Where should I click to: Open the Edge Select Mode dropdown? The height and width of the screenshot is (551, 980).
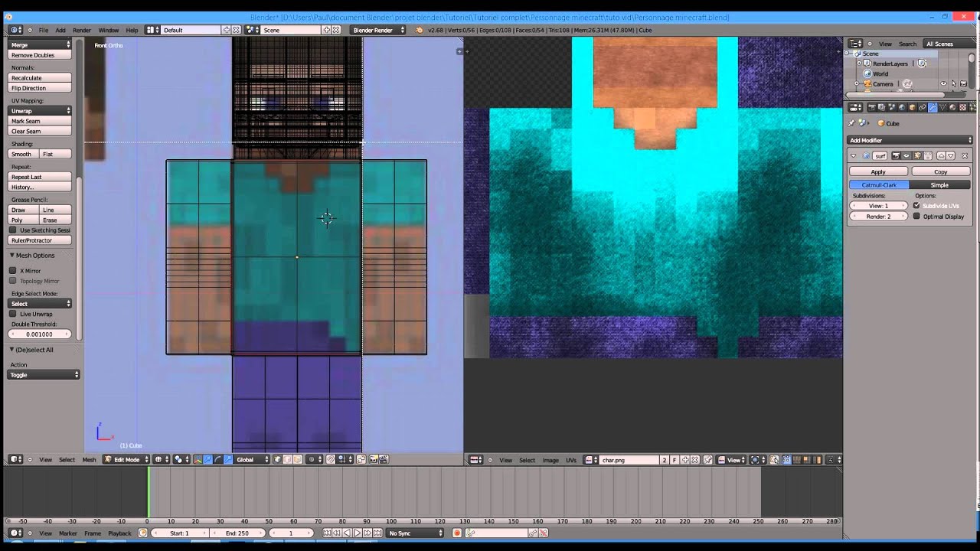(40, 304)
